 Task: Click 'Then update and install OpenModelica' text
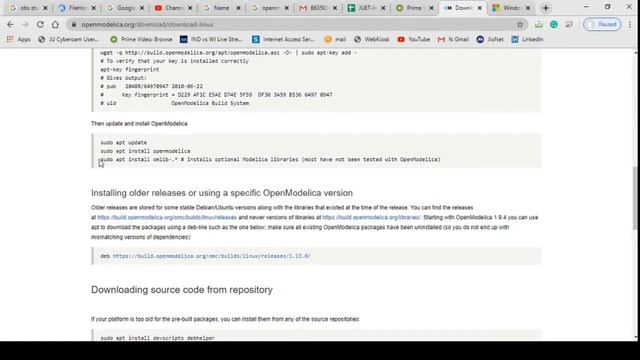(x=139, y=124)
